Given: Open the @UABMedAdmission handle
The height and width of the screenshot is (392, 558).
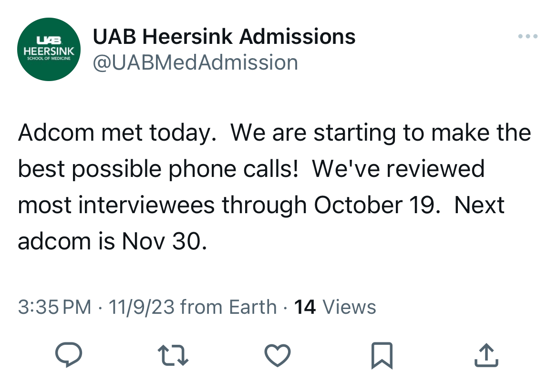Looking at the screenshot, I should coord(196,62).
